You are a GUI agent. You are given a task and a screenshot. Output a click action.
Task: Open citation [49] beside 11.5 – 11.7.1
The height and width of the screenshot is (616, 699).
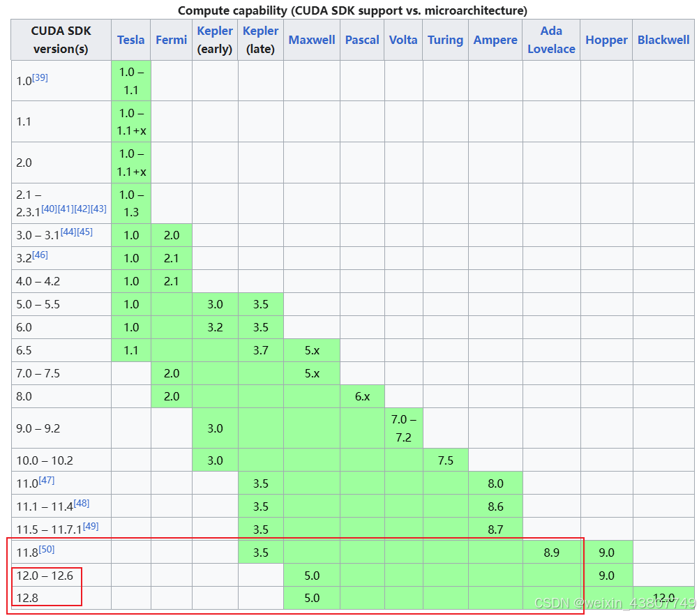click(91, 526)
